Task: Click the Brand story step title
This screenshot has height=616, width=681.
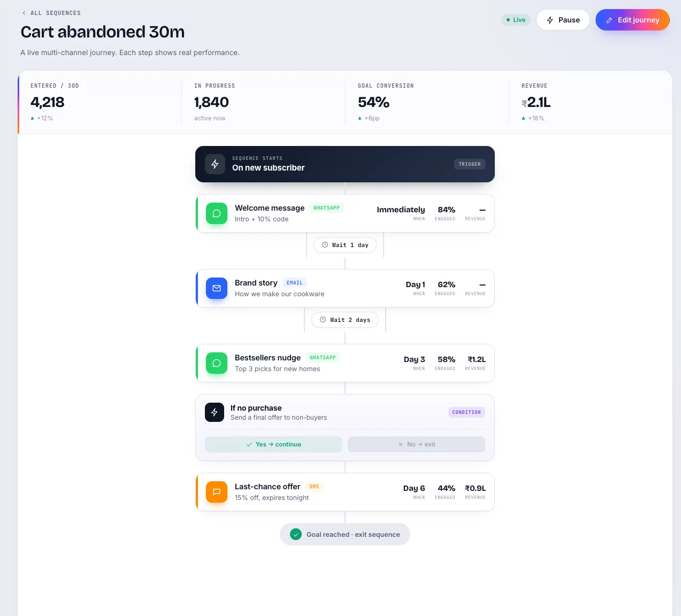Action: click(x=256, y=283)
